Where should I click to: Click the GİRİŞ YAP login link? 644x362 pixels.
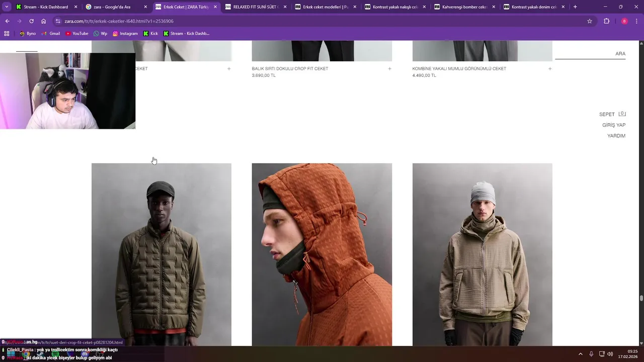coord(614,125)
